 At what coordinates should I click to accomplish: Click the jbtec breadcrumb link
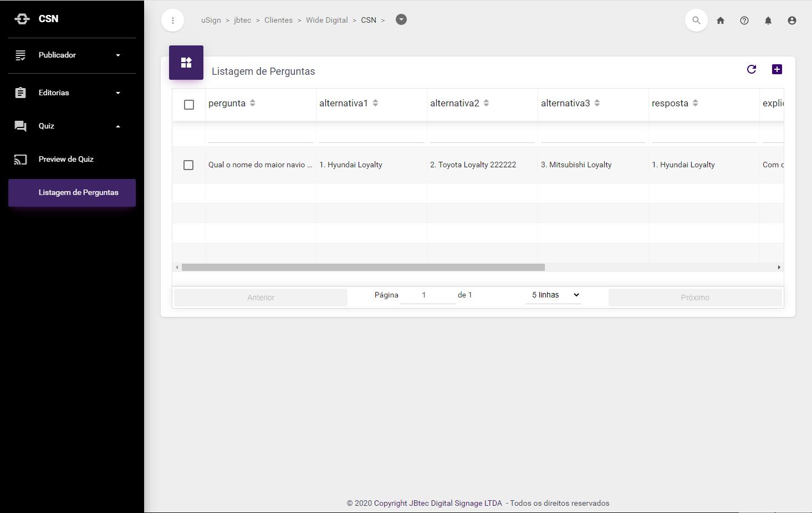(242, 20)
